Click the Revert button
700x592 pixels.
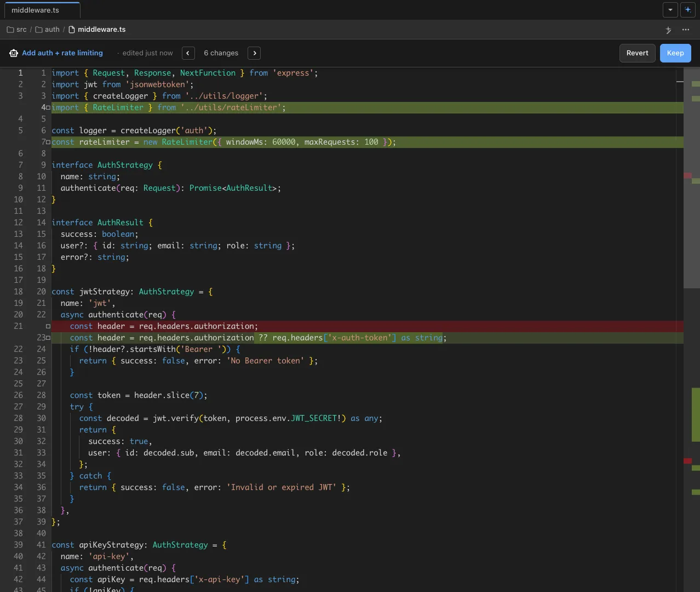(637, 53)
